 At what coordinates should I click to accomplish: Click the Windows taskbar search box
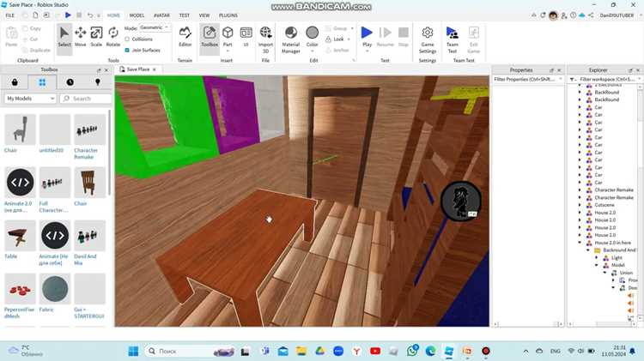tap(191, 352)
